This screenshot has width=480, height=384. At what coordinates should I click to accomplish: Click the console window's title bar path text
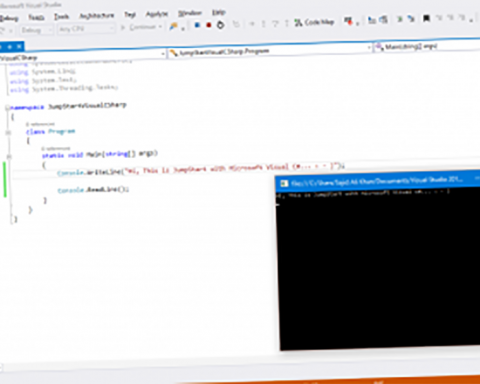click(x=377, y=181)
